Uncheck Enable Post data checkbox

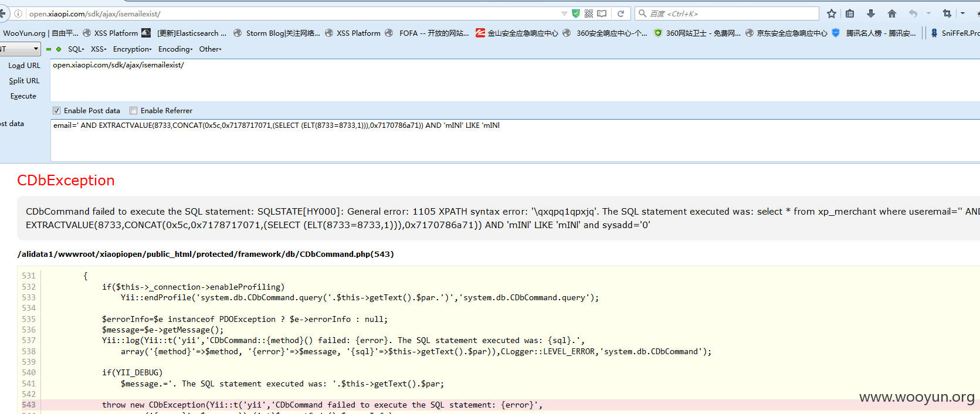56,110
